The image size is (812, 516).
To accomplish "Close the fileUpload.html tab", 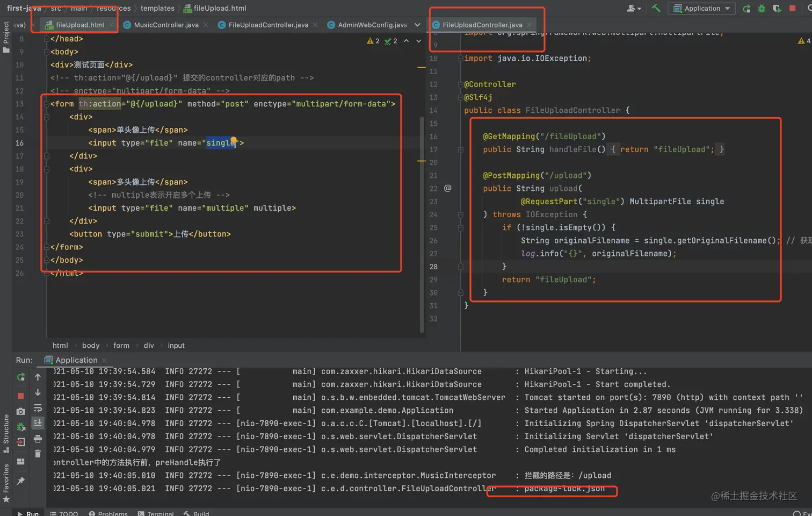I will click(111, 25).
